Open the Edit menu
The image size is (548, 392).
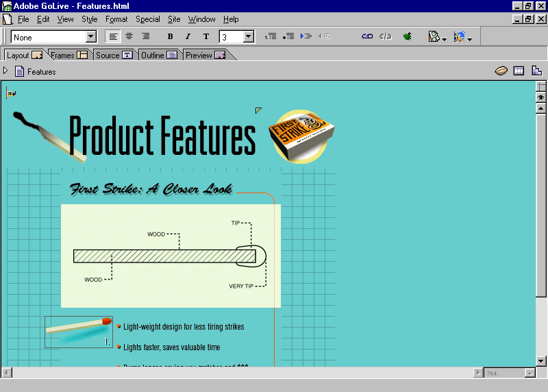pos(43,19)
